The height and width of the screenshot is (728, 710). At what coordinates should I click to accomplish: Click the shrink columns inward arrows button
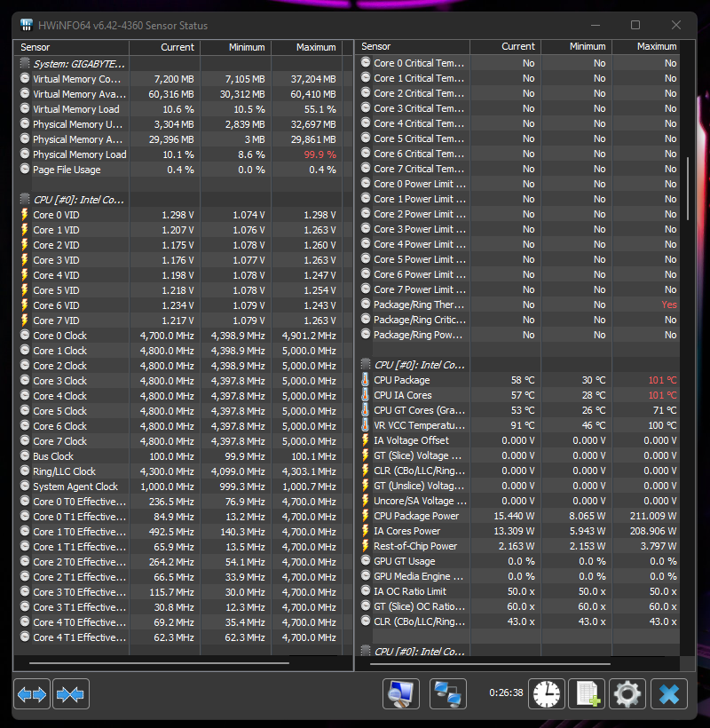[x=70, y=694]
